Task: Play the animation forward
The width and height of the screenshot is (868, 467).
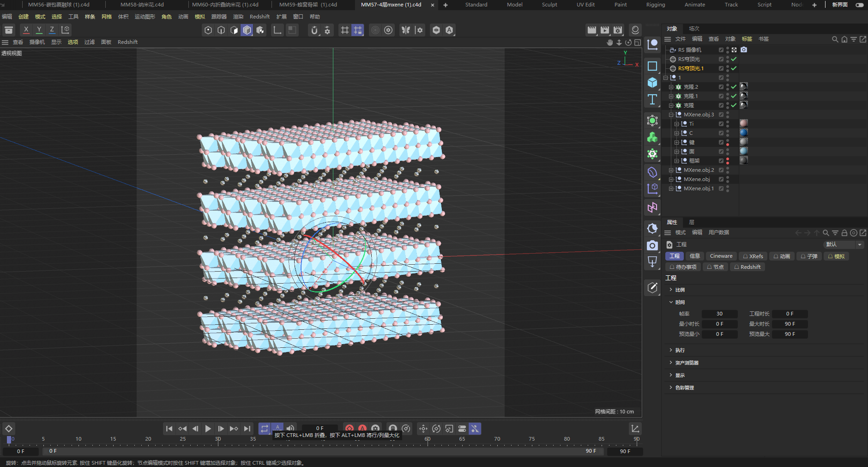Action: point(208,429)
